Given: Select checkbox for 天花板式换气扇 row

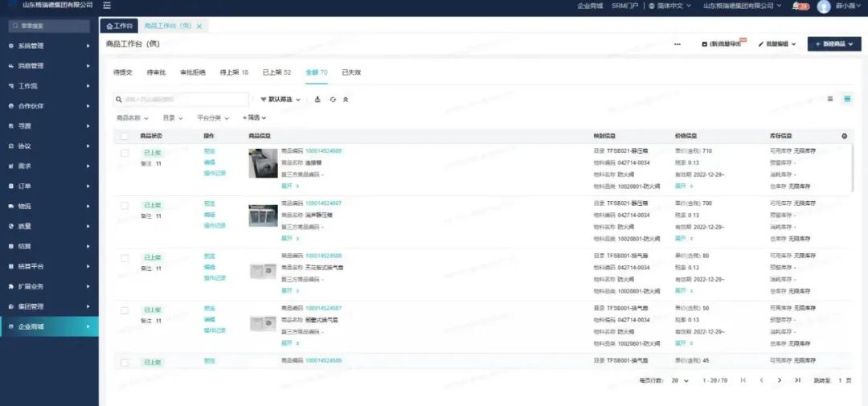Looking at the screenshot, I should click(125, 257).
